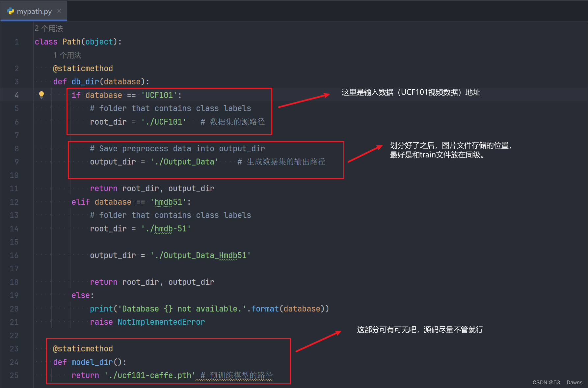Screen dimensions: 588x388
Task: Click the @staticmethod decorator on line 2
Action: pyautogui.click(x=83, y=68)
